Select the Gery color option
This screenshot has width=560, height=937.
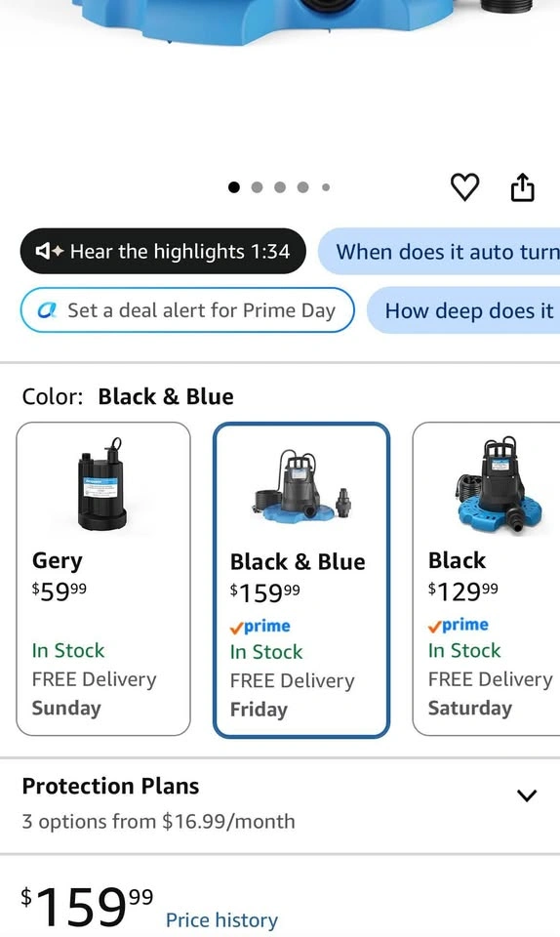pos(103,579)
